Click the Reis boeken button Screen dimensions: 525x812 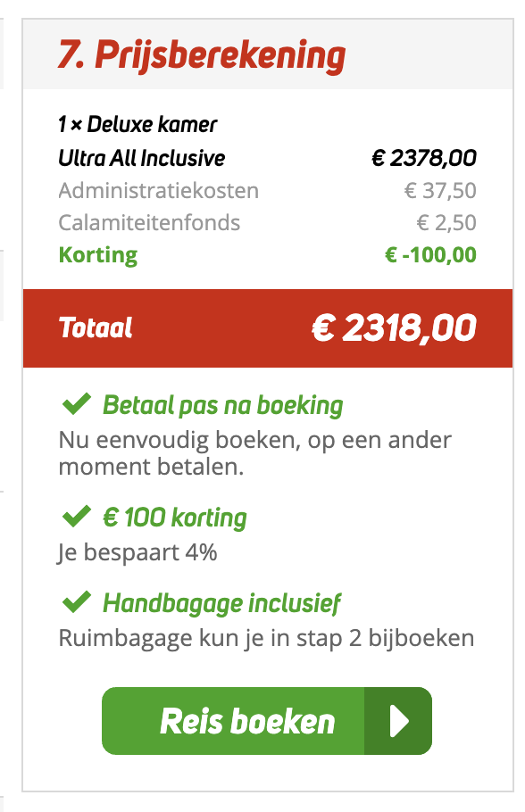[x=266, y=721]
